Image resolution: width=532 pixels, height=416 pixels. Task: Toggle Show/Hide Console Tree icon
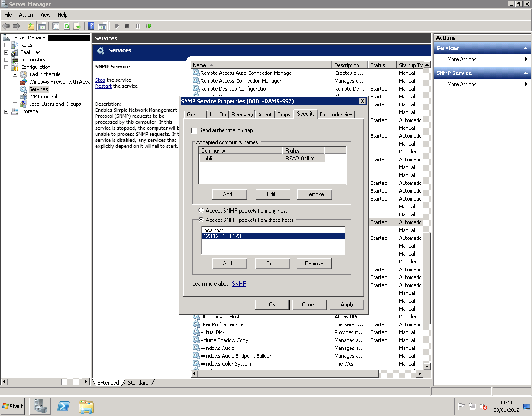[42, 26]
